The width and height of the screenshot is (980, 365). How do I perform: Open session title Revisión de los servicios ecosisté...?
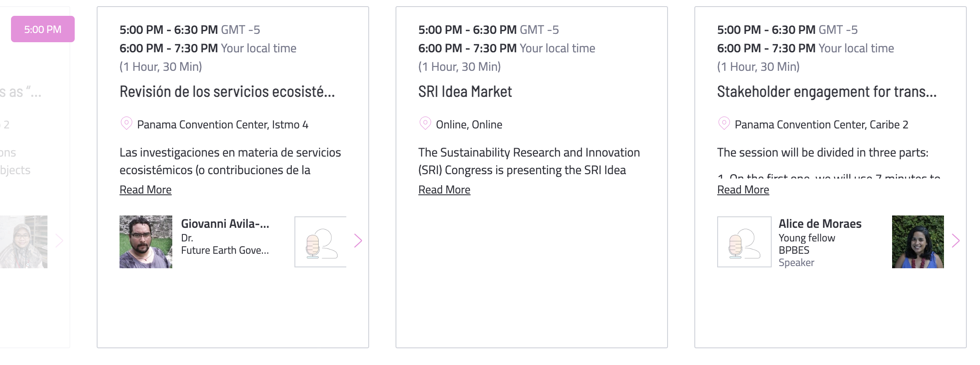(227, 91)
